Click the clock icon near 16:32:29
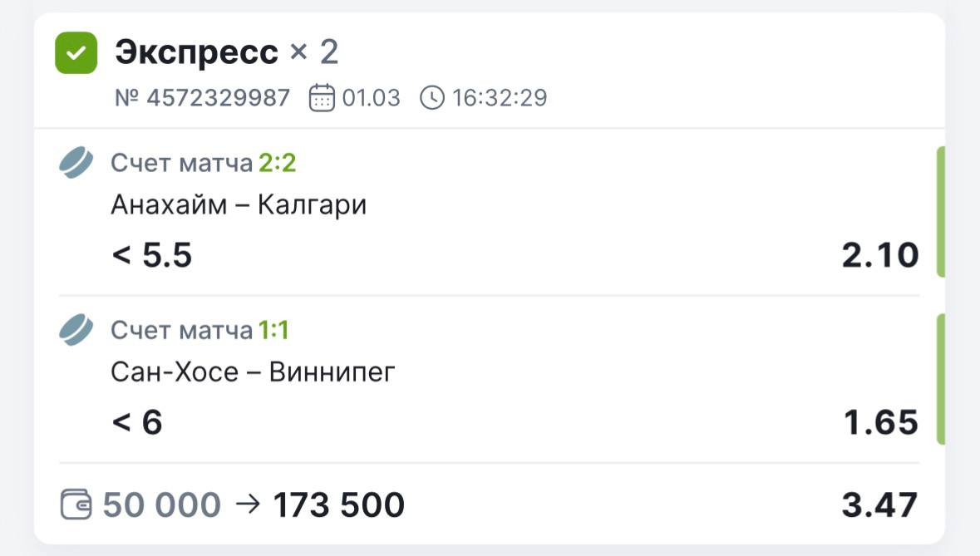This screenshot has width=980, height=556. (x=432, y=98)
